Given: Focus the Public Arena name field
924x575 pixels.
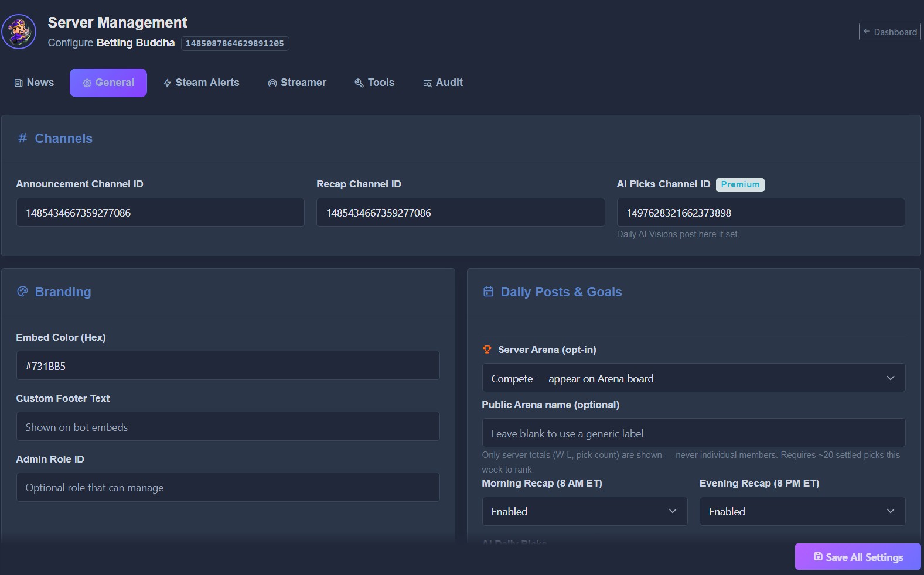Looking at the screenshot, I should coord(694,433).
